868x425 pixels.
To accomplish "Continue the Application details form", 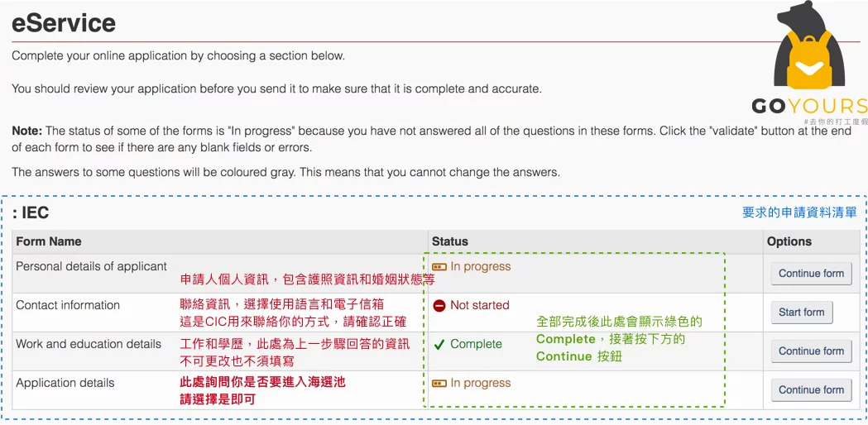I will (x=811, y=389).
